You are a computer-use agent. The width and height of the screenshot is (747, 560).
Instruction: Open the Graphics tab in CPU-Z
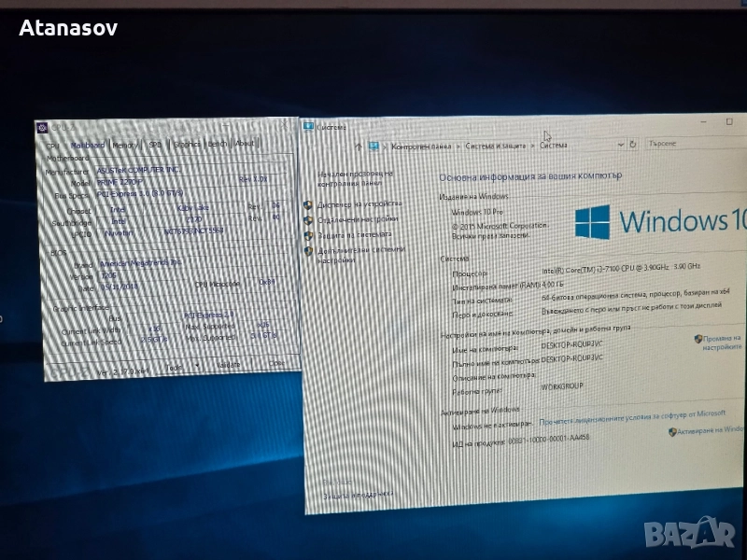pyautogui.click(x=186, y=145)
